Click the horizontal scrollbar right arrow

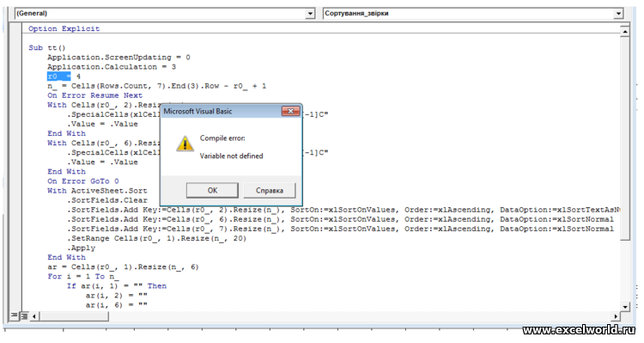click(x=616, y=316)
